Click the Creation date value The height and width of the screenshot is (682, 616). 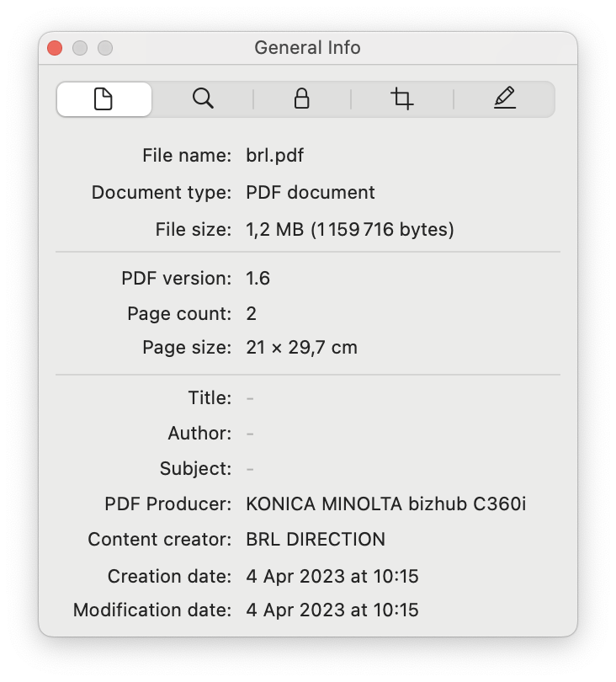pos(332,576)
